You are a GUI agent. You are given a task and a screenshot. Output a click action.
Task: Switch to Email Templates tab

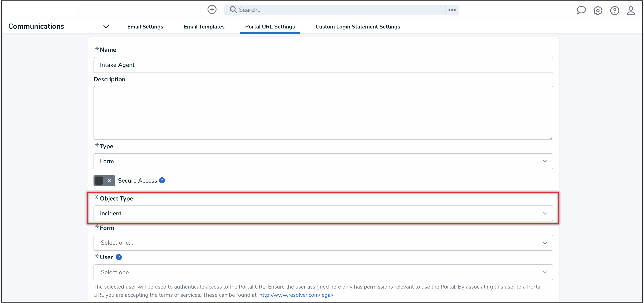point(204,27)
